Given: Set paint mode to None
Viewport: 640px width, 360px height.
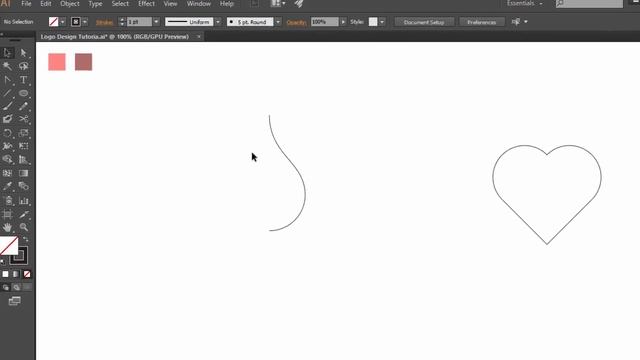Looking at the screenshot, I should coord(27,274).
